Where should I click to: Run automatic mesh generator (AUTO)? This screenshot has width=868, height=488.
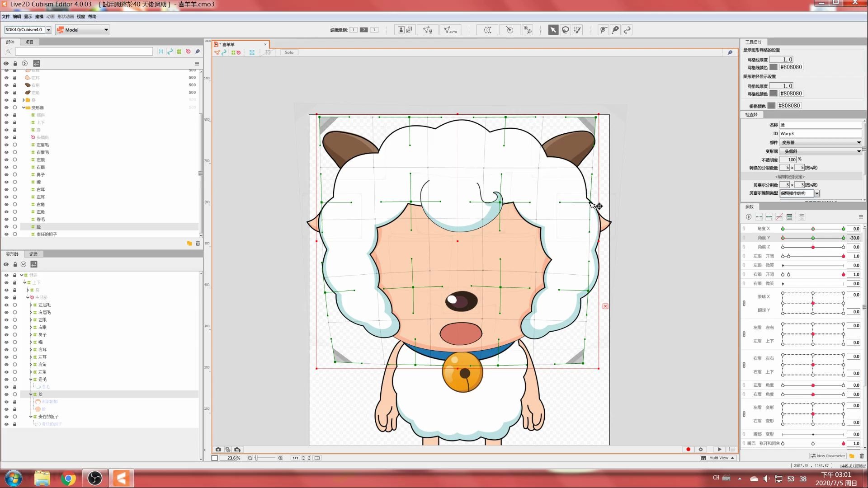coord(450,30)
